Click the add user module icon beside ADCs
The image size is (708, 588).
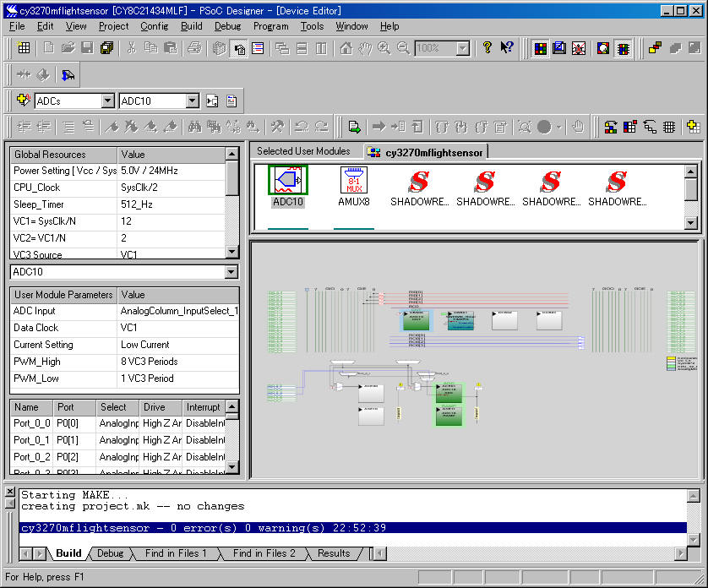pyautogui.click(x=23, y=100)
